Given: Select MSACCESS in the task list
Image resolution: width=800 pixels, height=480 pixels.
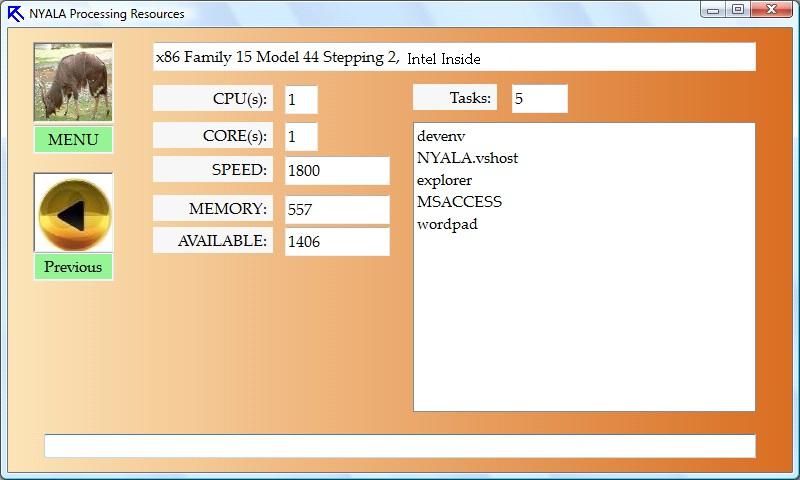Looking at the screenshot, I should point(459,202).
